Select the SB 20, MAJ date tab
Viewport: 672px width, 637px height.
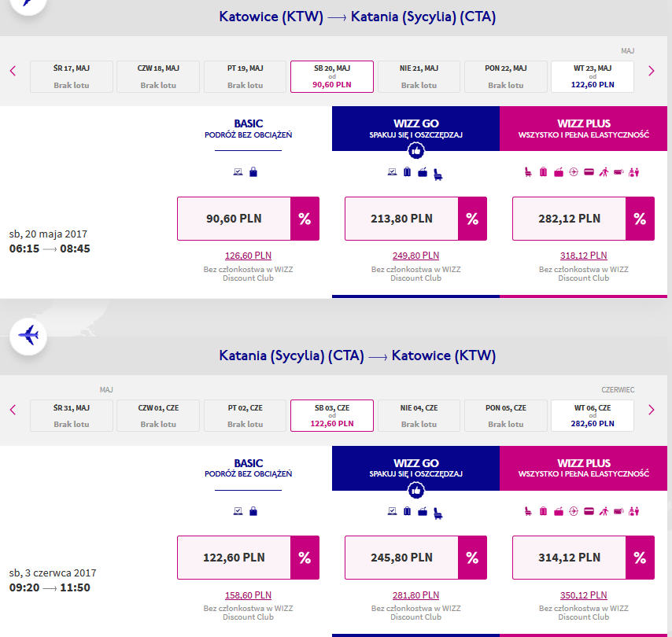pos(332,77)
